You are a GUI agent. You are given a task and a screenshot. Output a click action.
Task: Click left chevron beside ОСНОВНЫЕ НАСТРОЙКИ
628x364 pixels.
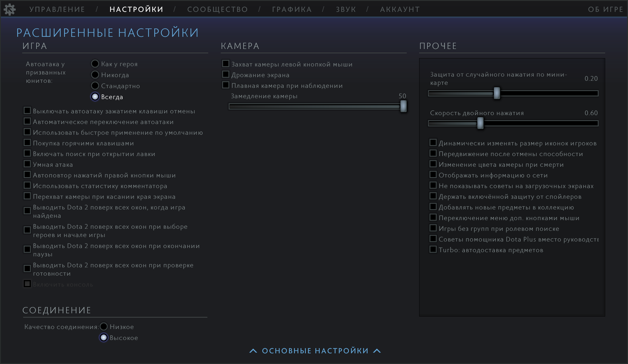pos(253,351)
